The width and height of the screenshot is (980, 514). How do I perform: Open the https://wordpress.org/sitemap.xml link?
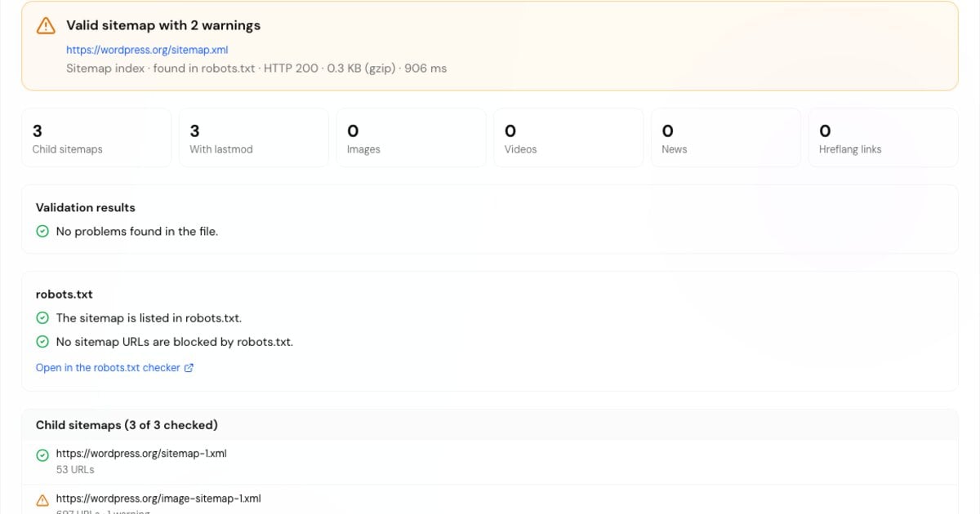[147, 50]
